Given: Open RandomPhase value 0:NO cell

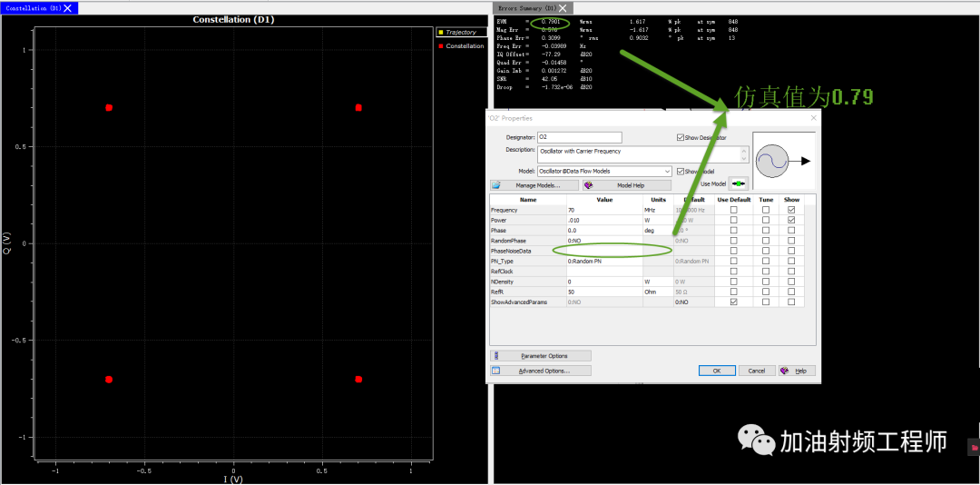Looking at the screenshot, I should (x=604, y=241).
